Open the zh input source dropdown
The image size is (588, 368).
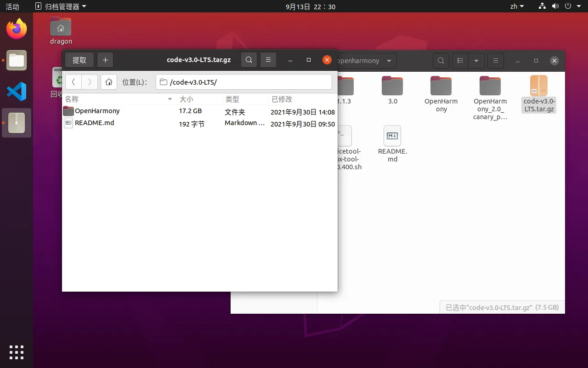click(517, 6)
